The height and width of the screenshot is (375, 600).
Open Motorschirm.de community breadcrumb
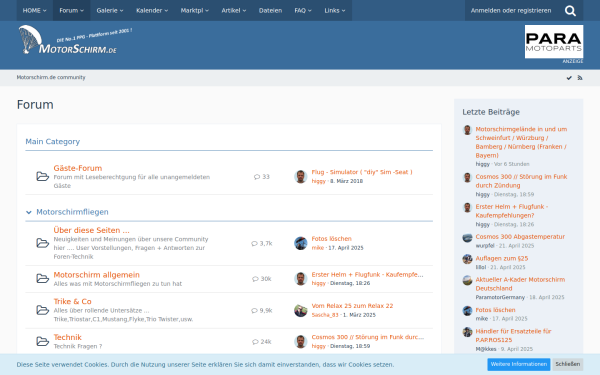[x=51, y=77]
